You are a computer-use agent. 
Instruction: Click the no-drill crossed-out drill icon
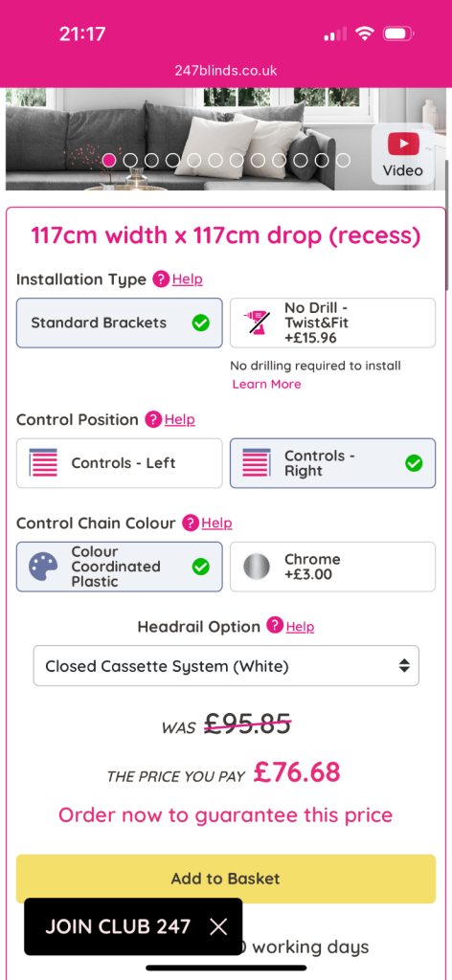point(256,323)
